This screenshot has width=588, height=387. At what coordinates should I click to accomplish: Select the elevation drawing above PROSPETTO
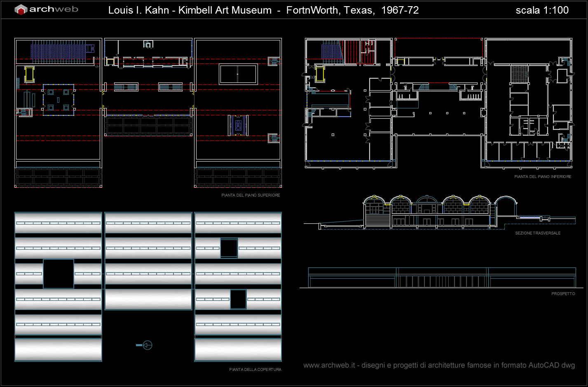pyautogui.click(x=441, y=277)
